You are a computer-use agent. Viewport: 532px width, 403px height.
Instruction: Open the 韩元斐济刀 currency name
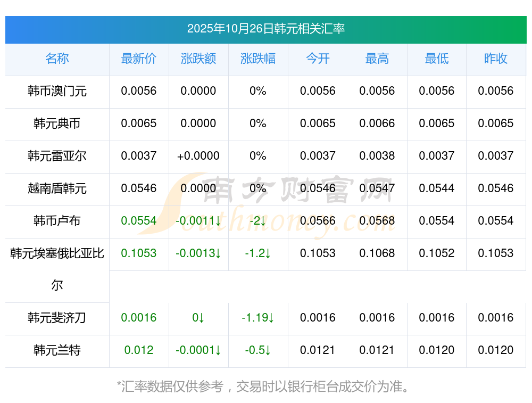coord(57,318)
